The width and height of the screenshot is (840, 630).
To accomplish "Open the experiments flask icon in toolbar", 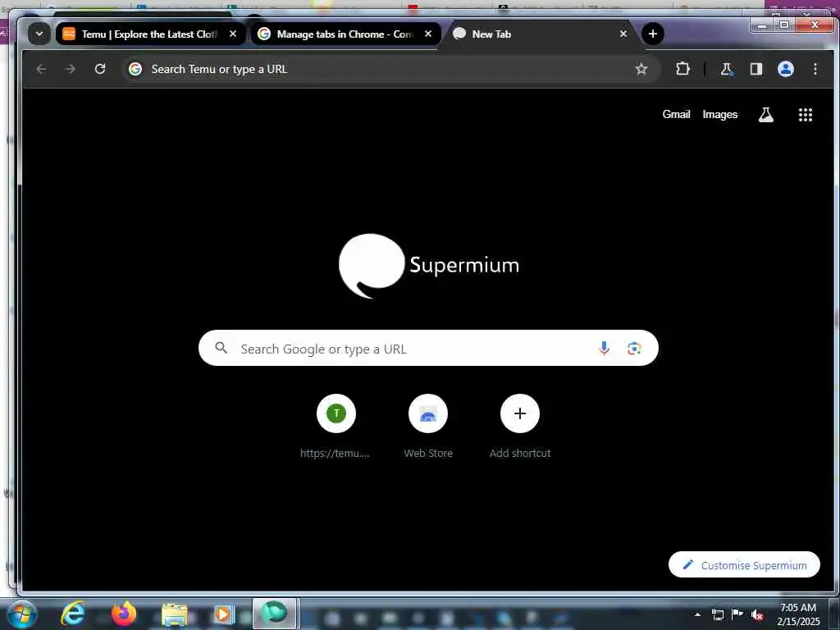I will click(727, 69).
